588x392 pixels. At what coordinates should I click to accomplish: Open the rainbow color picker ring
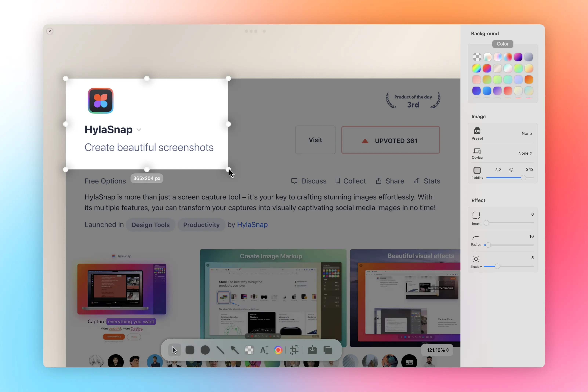278,350
